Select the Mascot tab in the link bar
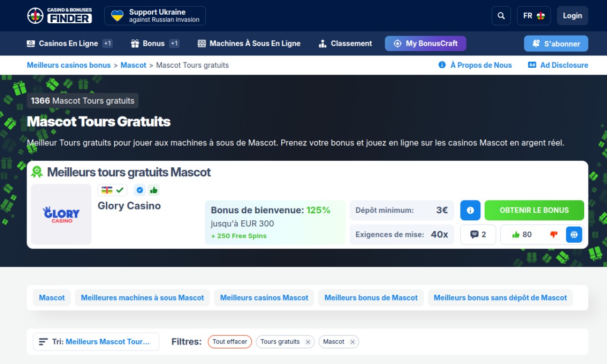 tap(52, 298)
